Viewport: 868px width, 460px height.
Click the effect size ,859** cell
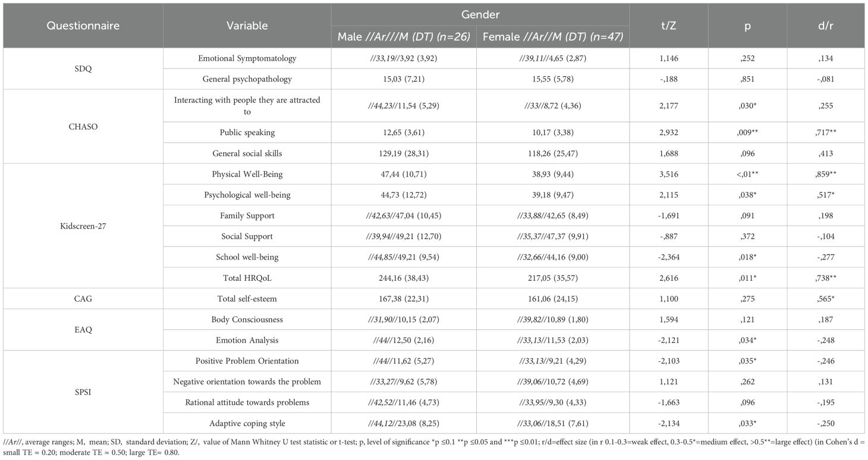(826, 174)
